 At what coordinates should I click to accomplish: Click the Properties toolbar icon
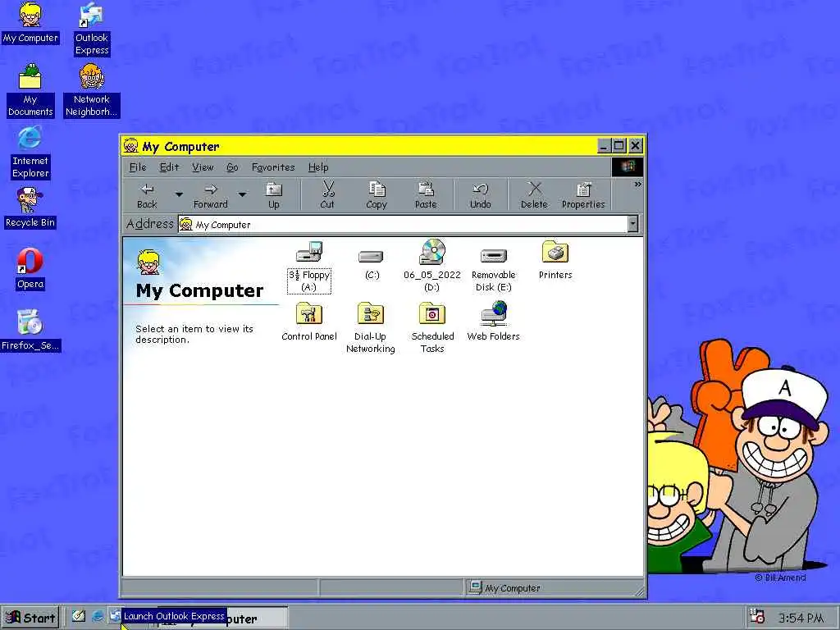coord(583,195)
